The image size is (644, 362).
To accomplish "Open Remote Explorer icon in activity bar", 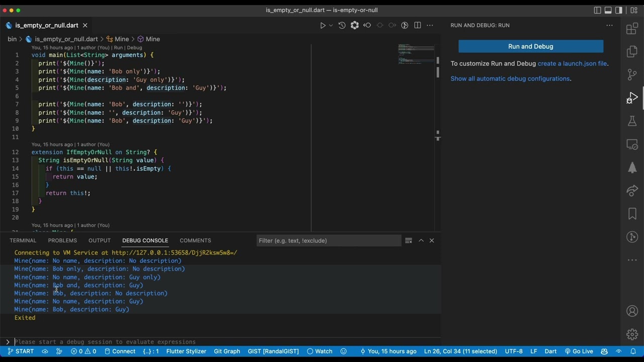I will pyautogui.click(x=632, y=144).
